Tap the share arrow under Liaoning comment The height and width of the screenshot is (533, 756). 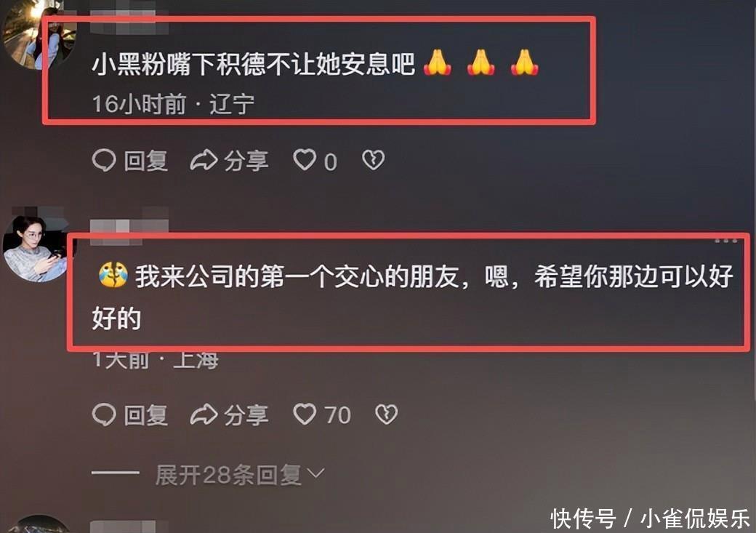coord(204,161)
